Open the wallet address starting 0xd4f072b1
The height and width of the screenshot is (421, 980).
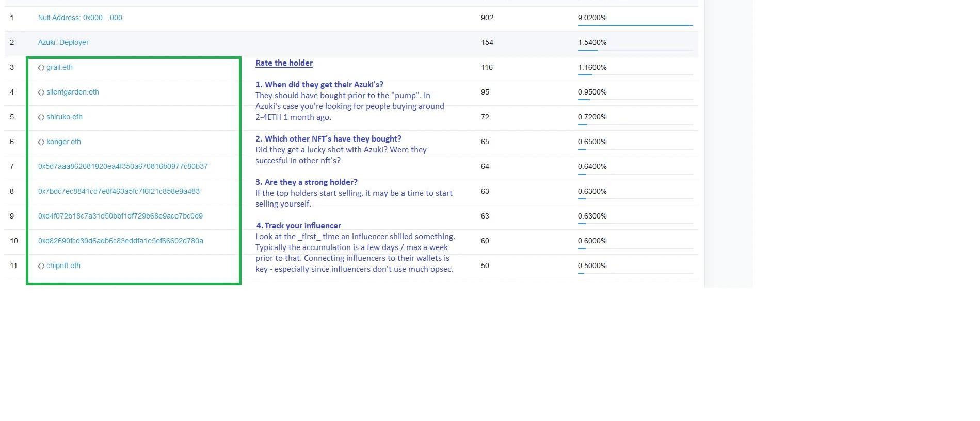120,216
